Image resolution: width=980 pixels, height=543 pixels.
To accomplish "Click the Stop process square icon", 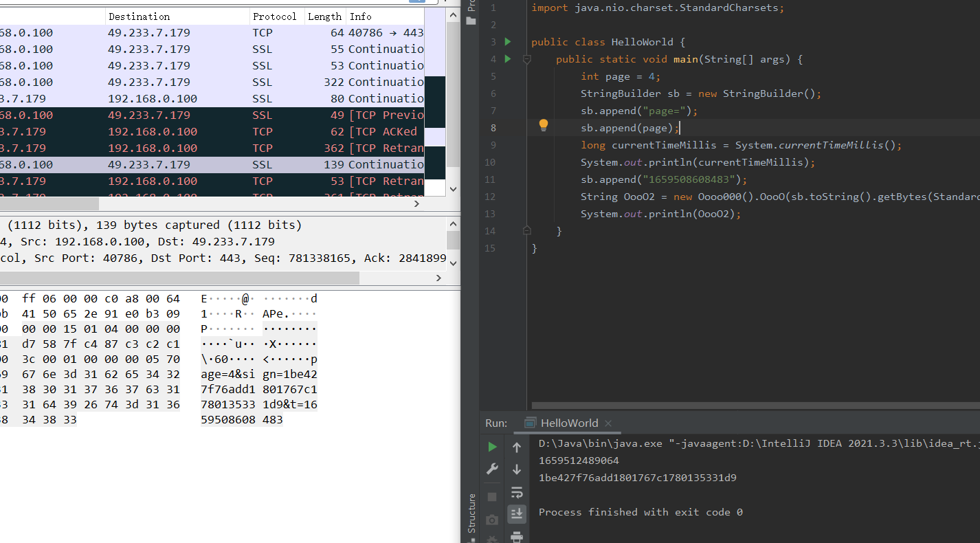I will click(492, 496).
